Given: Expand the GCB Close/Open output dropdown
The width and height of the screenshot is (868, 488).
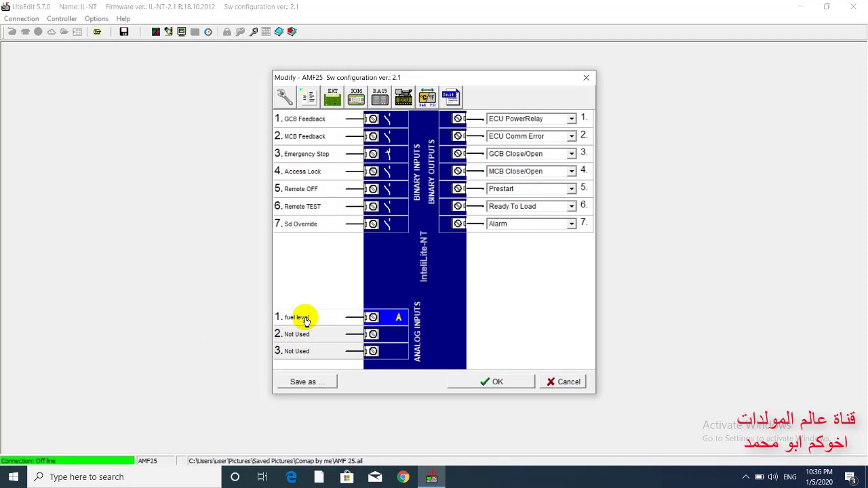Looking at the screenshot, I should click(x=572, y=154).
